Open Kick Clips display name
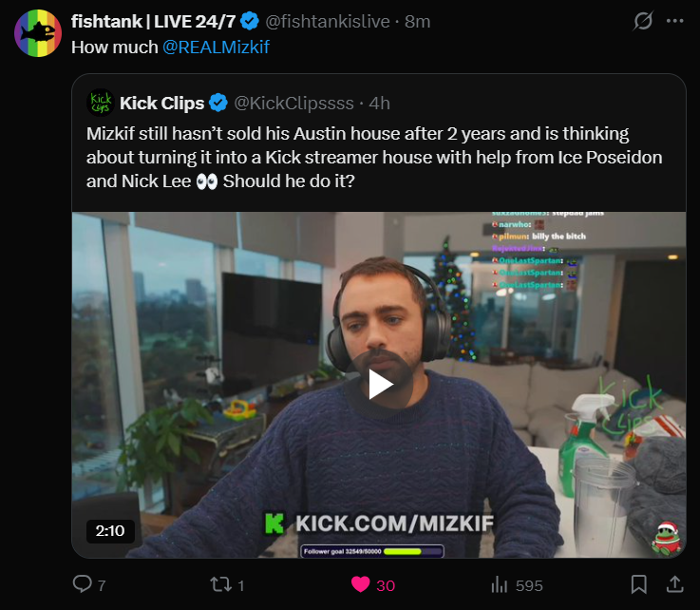The width and height of the screenshot is (700, 610). (162, 104)
